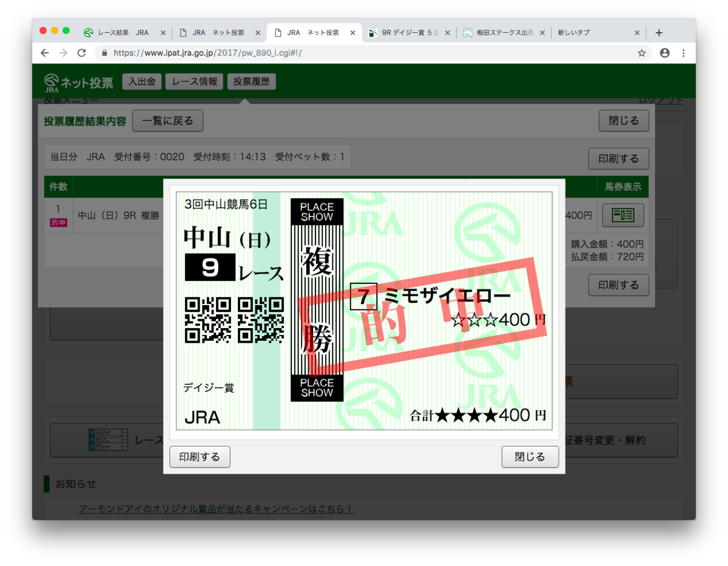This screenshot has width=728, height=566.
Task: Click the 的中 badge in row 1
Action: (58, 223)
